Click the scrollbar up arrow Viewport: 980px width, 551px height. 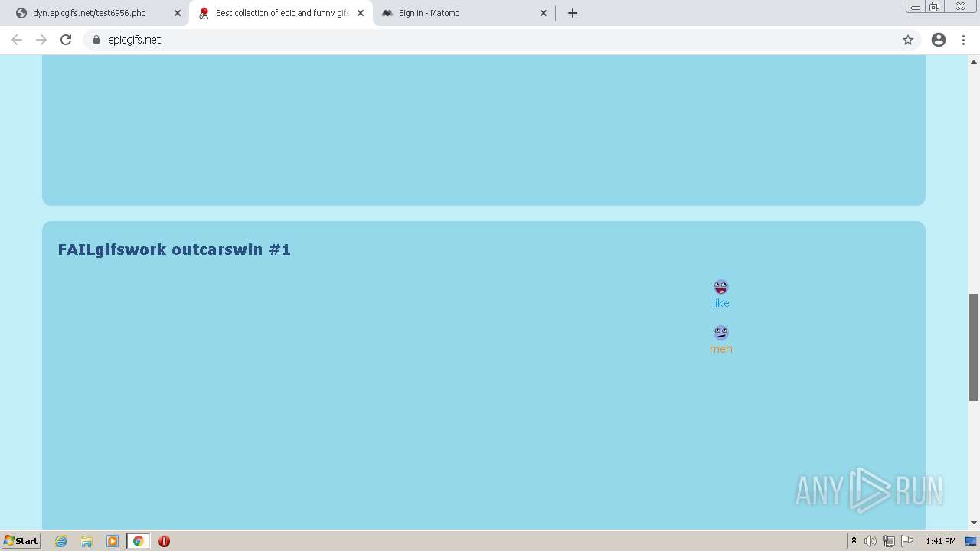point(974,61)
